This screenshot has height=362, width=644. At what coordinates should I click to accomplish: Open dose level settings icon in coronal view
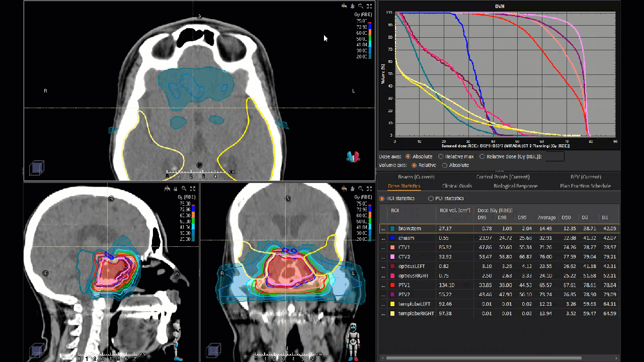coord(344,188)
